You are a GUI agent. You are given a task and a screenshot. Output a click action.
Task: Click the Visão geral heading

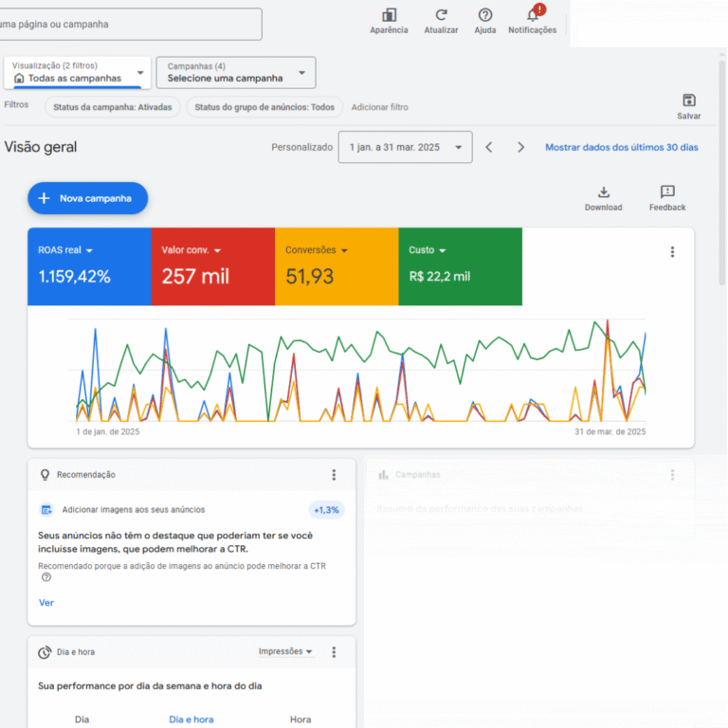pos(41,147)
